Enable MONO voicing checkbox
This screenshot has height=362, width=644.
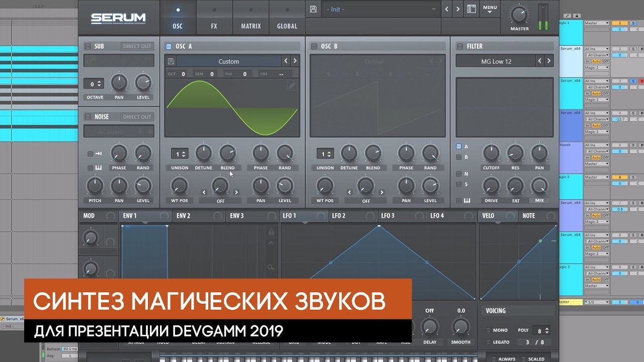coord(488,330)
